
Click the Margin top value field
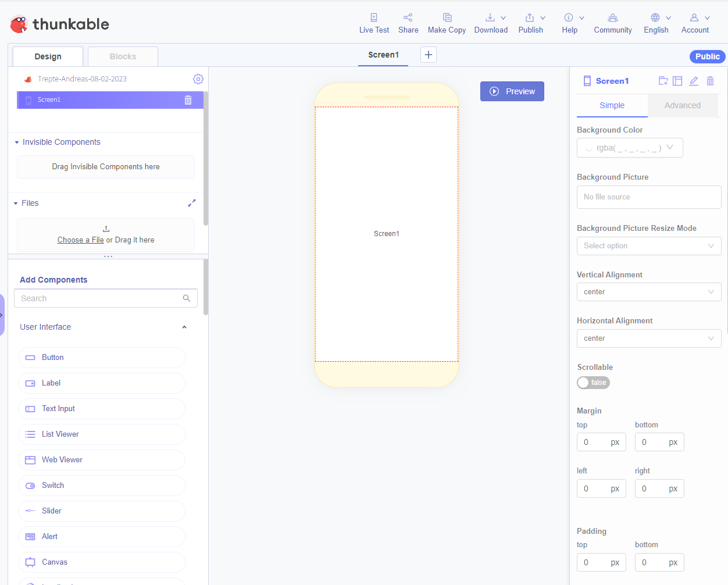pos(601,442)
